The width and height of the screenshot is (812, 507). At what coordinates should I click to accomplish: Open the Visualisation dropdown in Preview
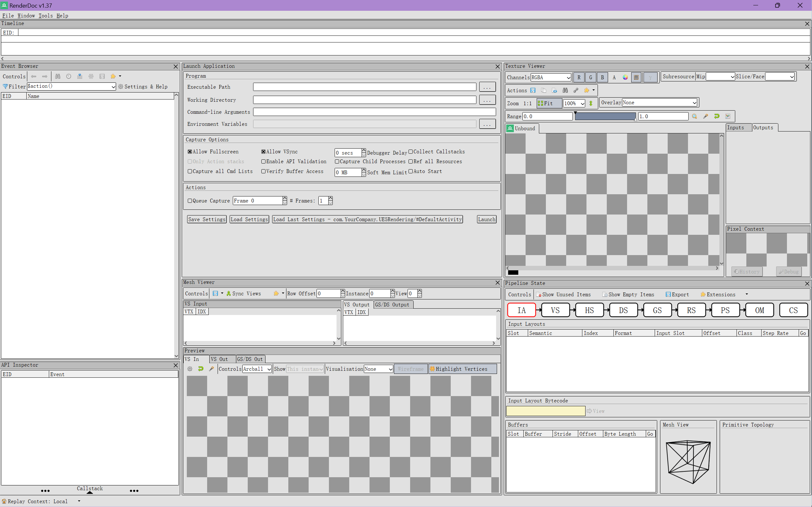coord(378,369)
